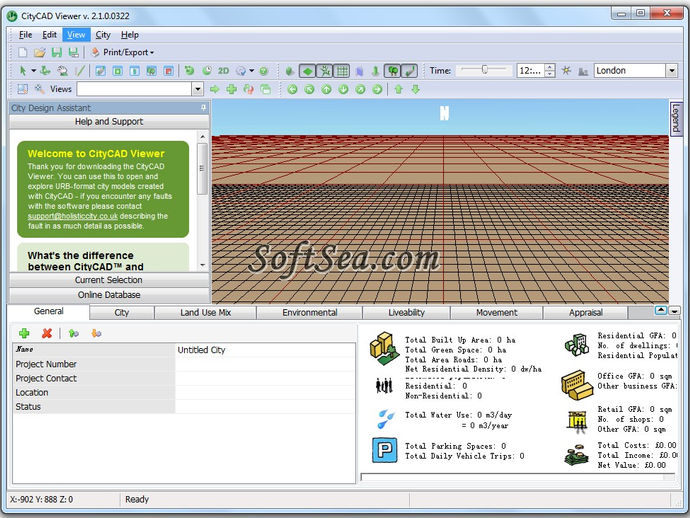Toggle the green figure display button

[325, 70]
